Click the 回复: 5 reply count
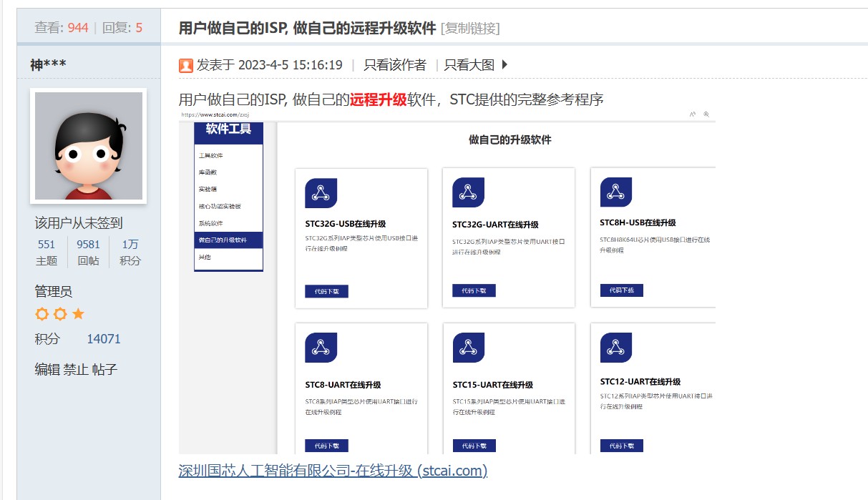The width and height of the screenshot is (868, 500). pos(122,28)
